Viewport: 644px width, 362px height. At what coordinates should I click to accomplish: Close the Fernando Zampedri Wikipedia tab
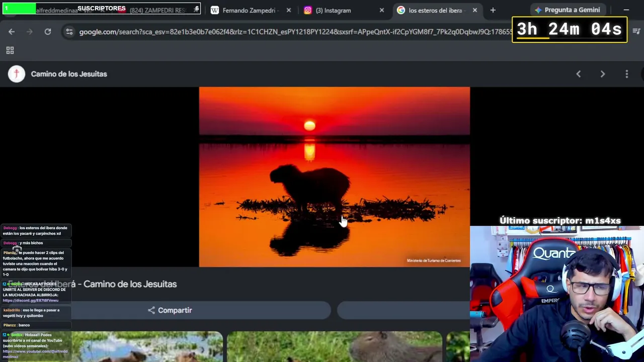(289, 10)
